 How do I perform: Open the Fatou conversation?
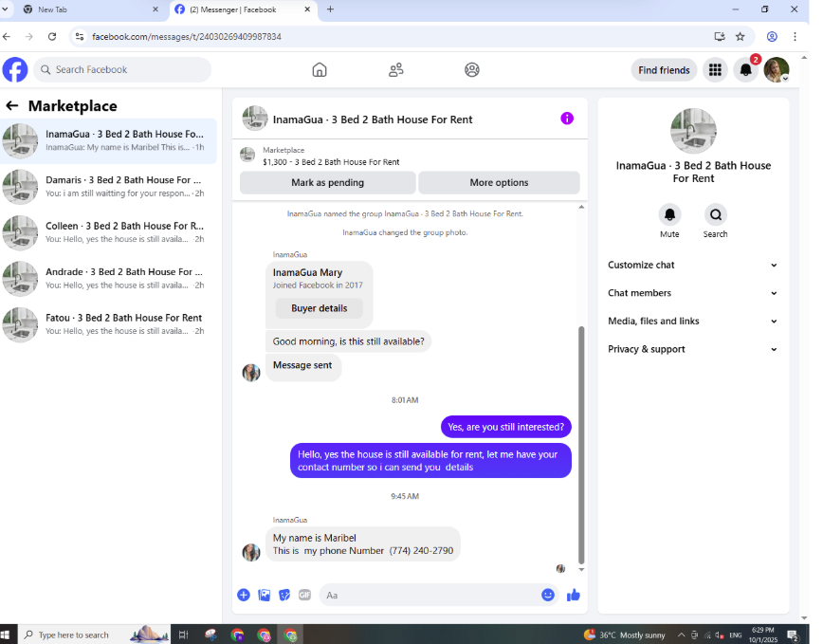[x=109, y=324]
